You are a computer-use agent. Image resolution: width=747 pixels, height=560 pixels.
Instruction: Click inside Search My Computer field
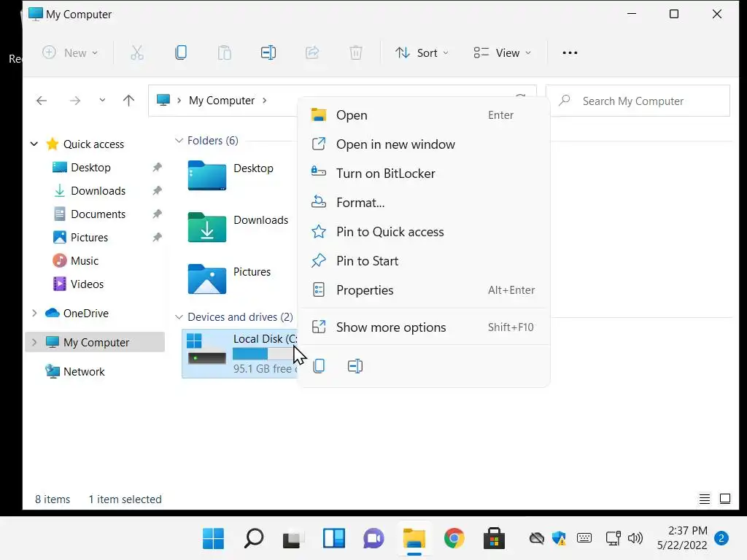pos(638,101)
